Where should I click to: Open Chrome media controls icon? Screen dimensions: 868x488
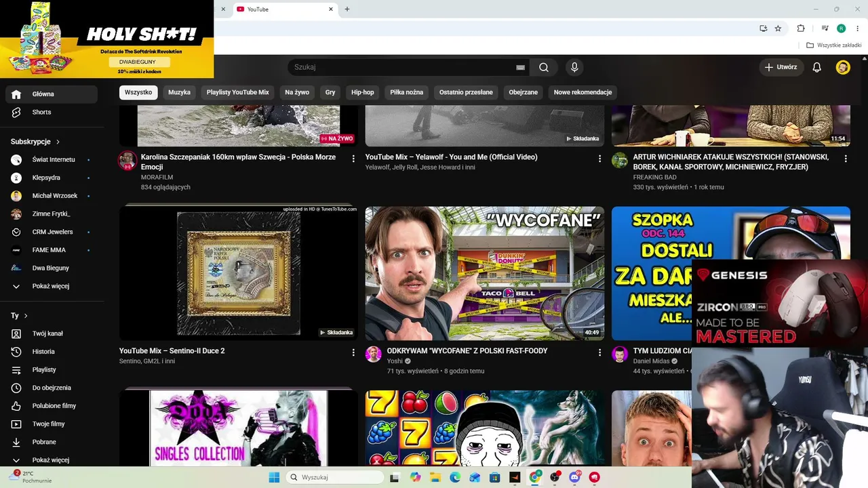tap(825, 28)
